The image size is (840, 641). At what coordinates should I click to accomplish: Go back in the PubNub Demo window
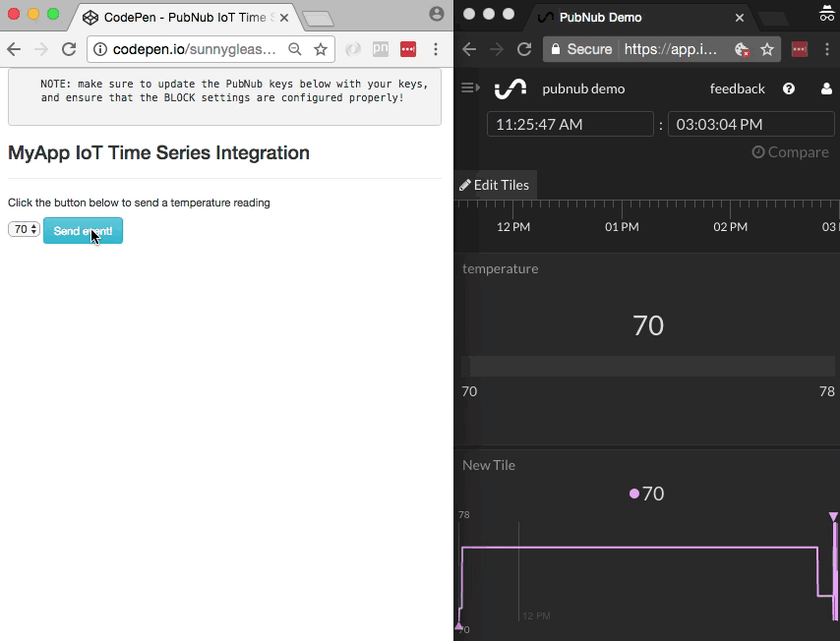[x=469, y=49]
